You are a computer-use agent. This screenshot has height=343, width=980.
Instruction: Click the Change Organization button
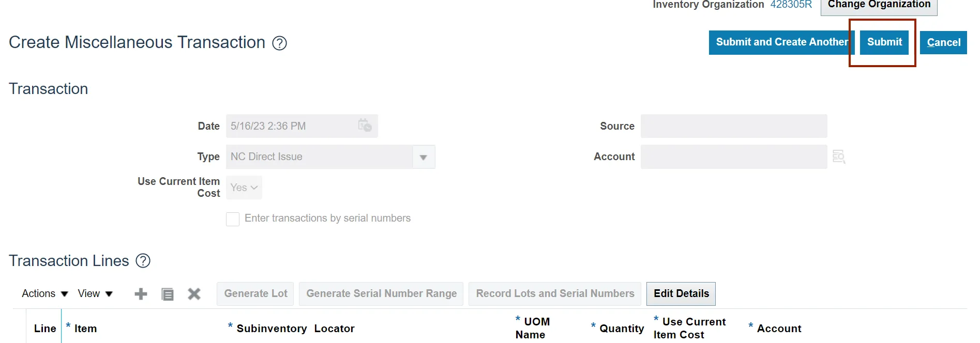[879, 5]
